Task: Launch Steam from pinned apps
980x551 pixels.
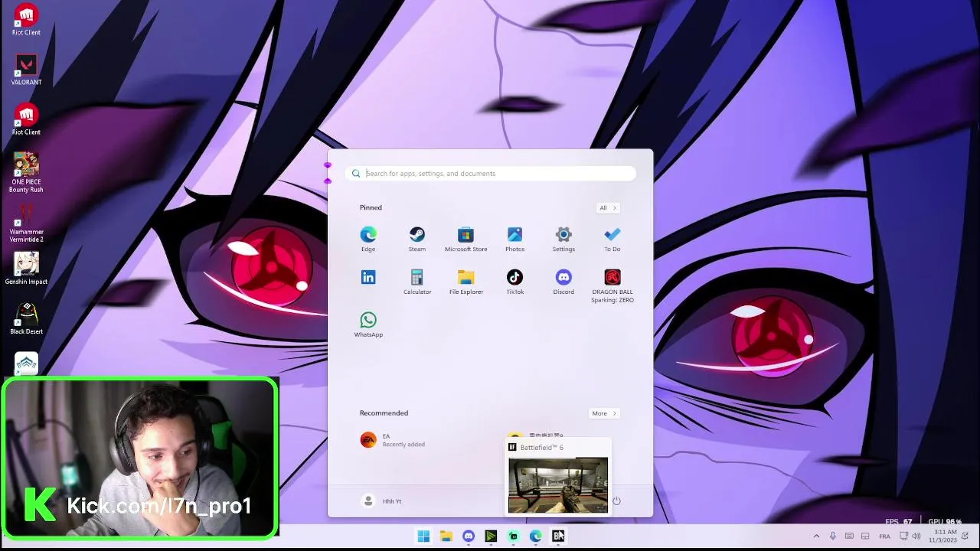Action: coord(417,239)
